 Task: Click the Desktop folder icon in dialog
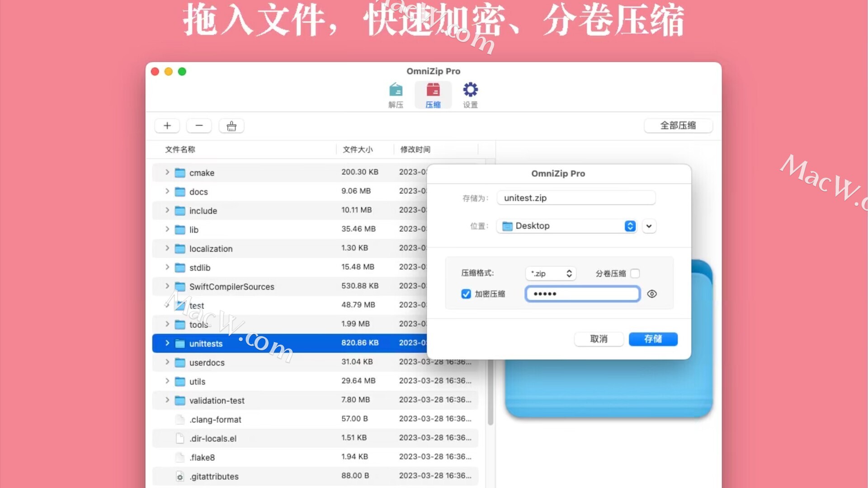(508, 226)
